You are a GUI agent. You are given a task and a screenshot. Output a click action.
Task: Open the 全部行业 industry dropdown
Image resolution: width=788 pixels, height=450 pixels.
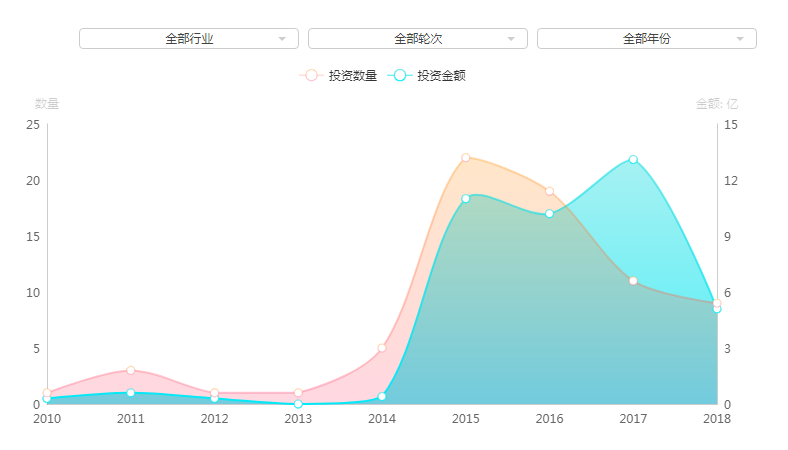pyautogui.click(x=189, y=39)
